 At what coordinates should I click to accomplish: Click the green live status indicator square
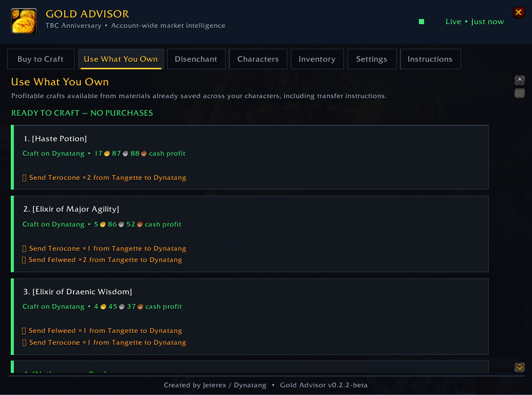[421, 22]
